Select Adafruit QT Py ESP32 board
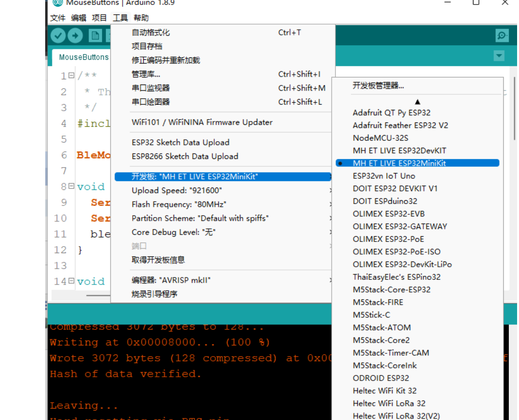This screenshot has width=519, height=420. pos(417,113)
